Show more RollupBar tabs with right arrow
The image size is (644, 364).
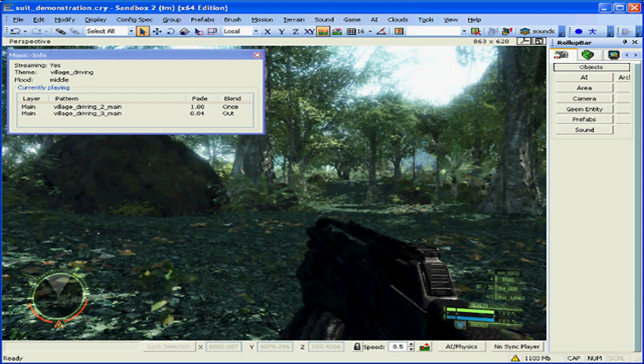pos(636,55)
